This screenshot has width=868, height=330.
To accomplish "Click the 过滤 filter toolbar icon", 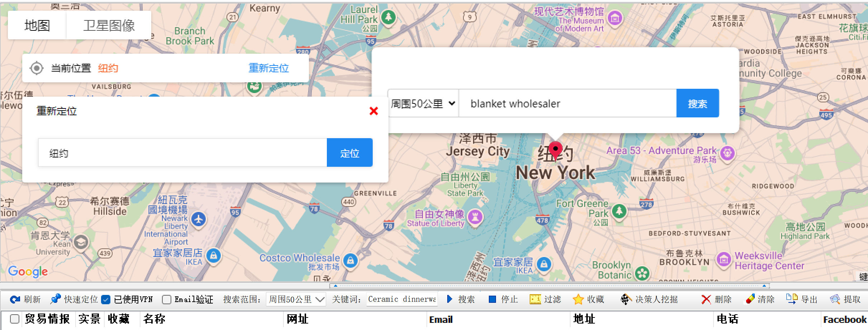I will pyautogui.click(x=535, y=299).
